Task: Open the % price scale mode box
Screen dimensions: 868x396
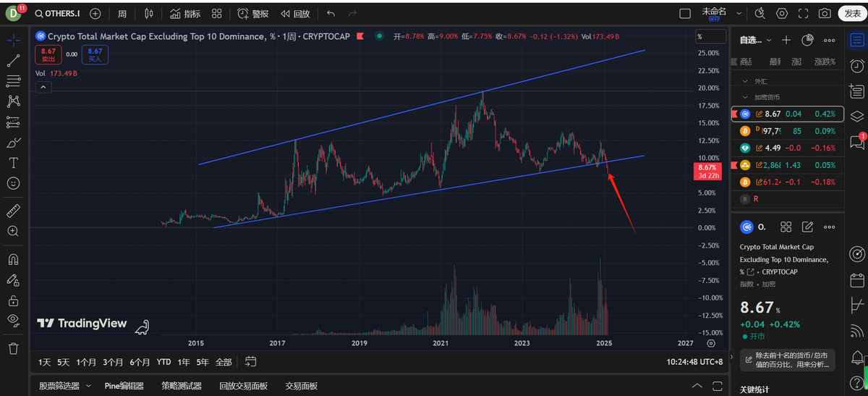Action: point(710,36)
